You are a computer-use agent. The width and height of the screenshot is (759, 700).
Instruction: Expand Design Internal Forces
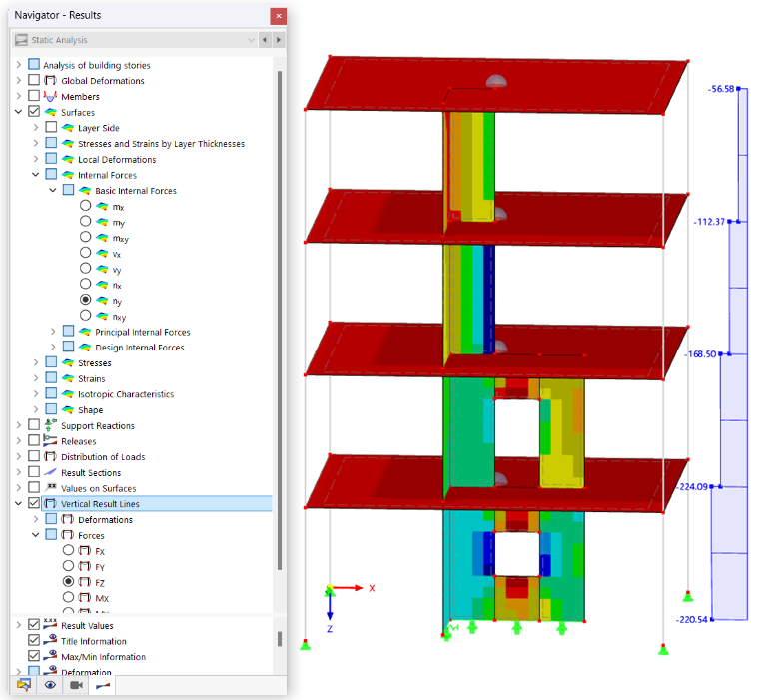53,348
